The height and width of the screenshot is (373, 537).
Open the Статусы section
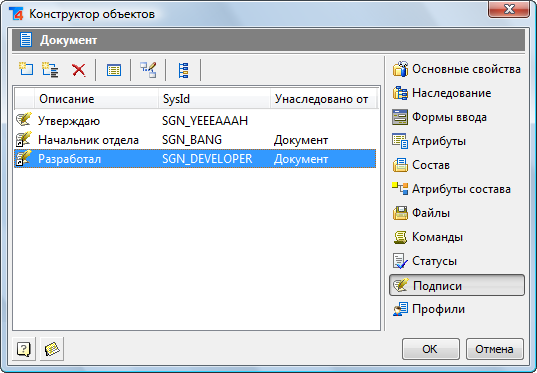pos(425,261)
